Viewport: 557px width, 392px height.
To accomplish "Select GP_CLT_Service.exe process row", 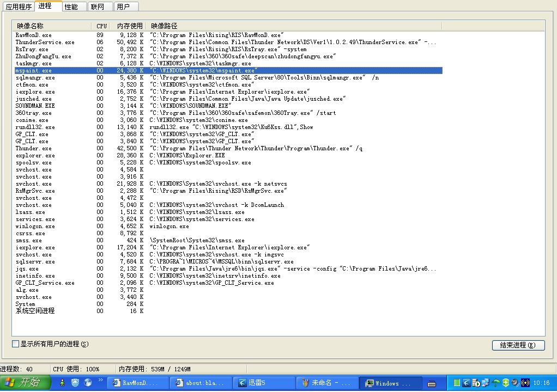I will pyautogui.click(x=228, y=283).
